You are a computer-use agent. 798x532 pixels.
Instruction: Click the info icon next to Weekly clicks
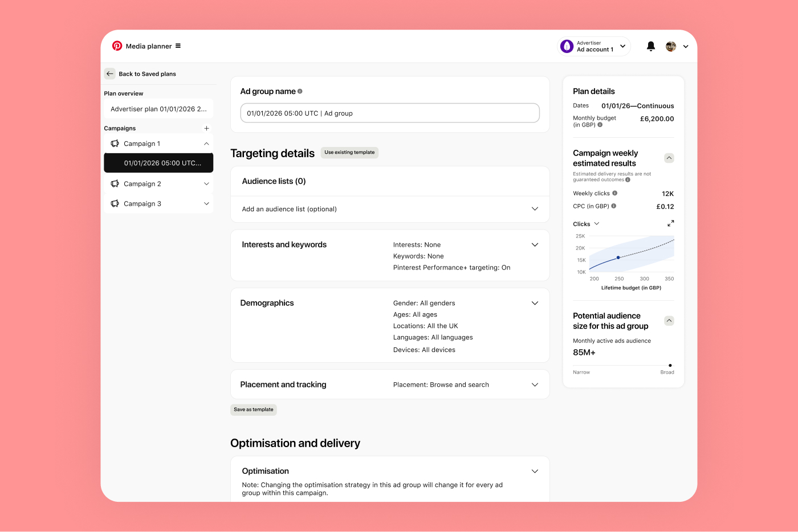pyautogui.click(x=614, y=193)
